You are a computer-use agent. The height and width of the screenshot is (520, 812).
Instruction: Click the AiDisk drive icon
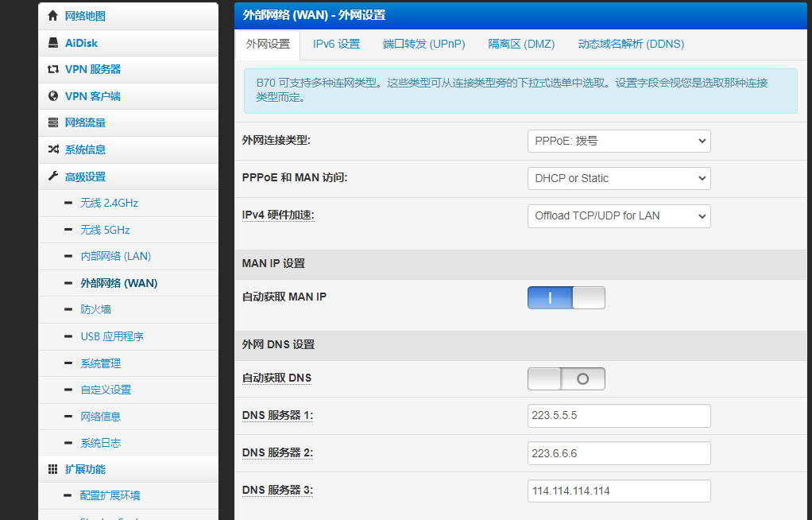pos(53,42)
